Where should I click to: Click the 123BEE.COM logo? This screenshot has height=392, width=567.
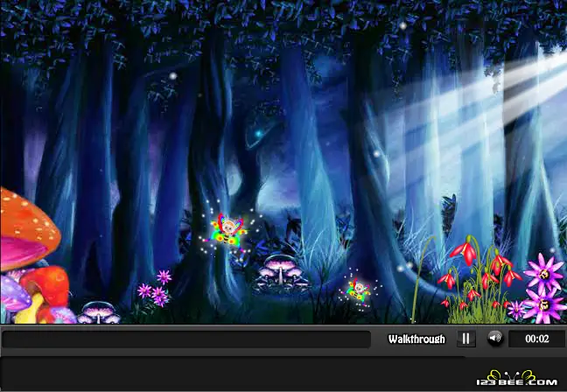[517, 378]
